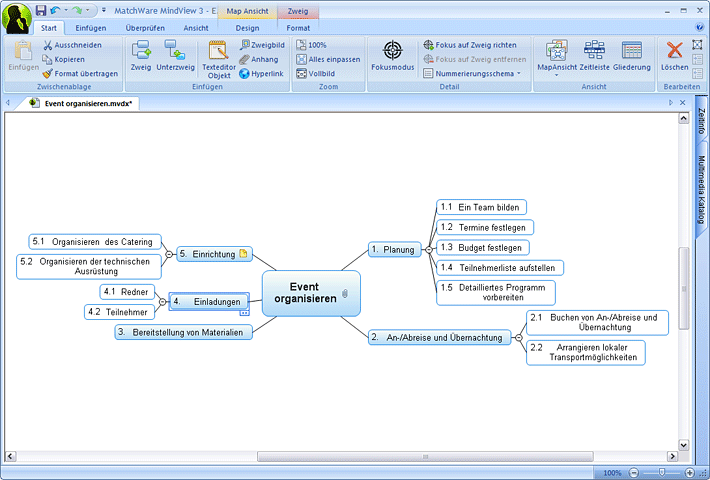Select sub-branch 4.1 Redner
The height and width of the screenshot is (480, 710).
click(127, 292)
